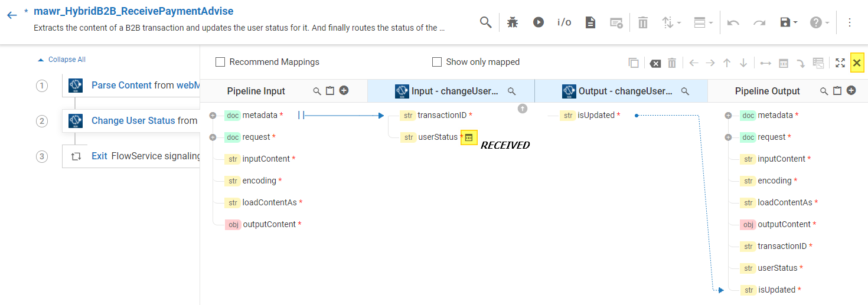Click the copy icon in mapping toolbar

[x=634, y=63]
